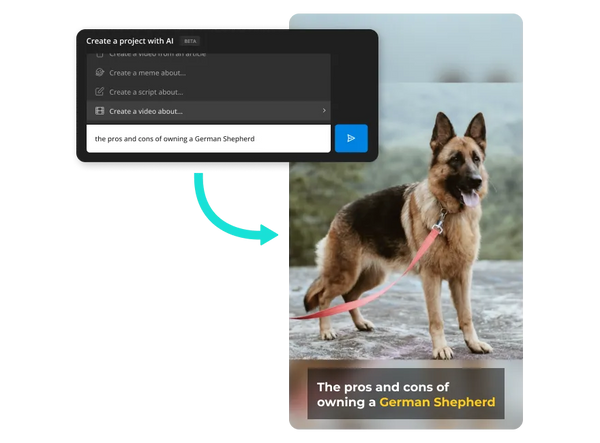Screen dimensions: 600x443
Task: Click the icon beside Create a video from an article
Action: 99,55
